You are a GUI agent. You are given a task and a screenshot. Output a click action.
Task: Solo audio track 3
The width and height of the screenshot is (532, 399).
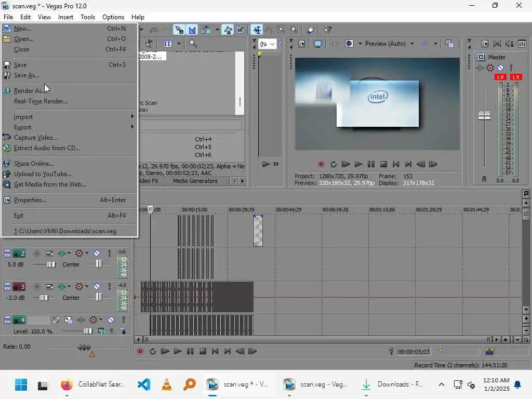point(109,287)
